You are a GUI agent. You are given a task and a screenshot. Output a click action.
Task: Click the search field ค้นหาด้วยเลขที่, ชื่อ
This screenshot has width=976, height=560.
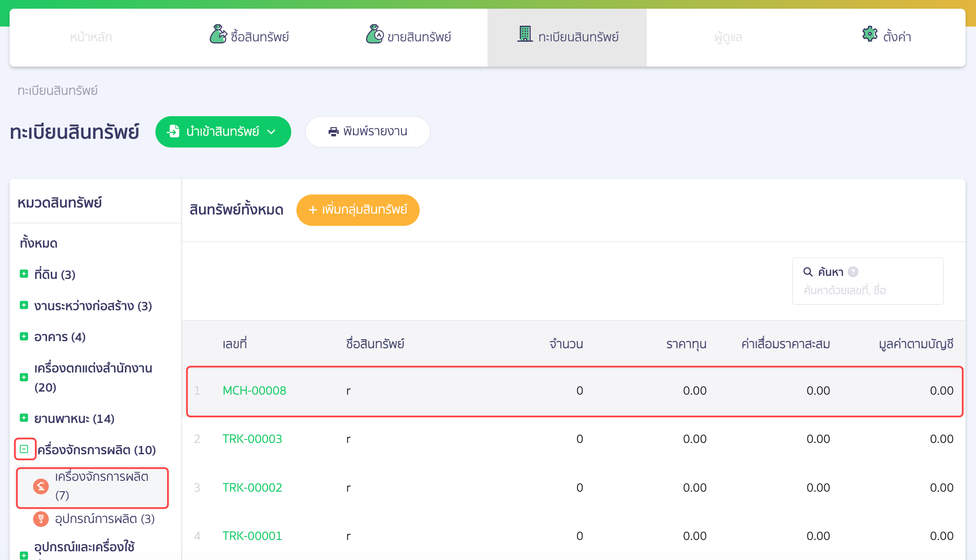tap(868, 290)
